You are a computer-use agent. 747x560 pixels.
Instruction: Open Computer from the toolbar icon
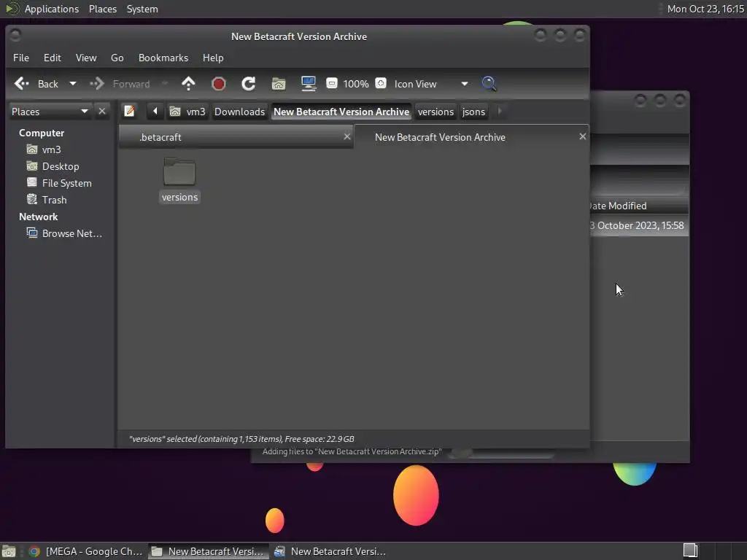coord(309,84)
